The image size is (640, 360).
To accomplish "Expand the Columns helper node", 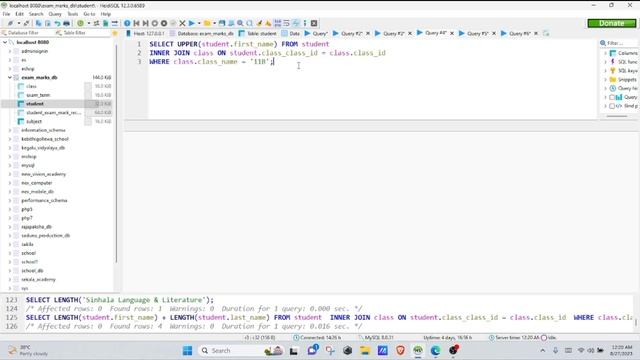I will coord(606,53).
